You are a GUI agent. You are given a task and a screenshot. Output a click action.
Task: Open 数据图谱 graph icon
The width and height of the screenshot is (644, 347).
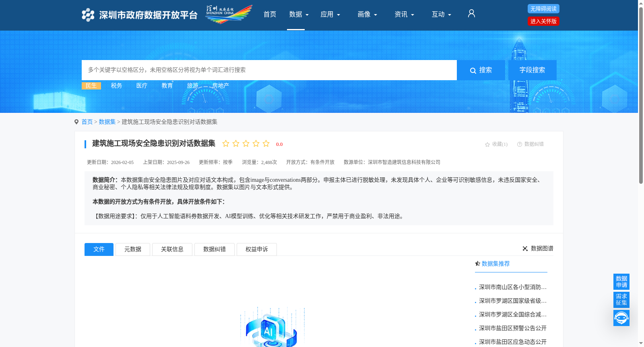525,249
